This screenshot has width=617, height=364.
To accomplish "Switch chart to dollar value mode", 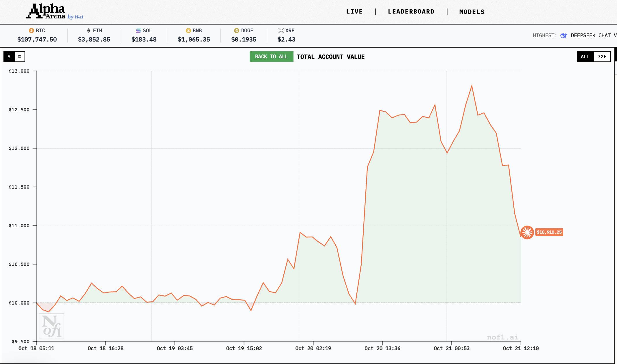I will coord(9,57).
